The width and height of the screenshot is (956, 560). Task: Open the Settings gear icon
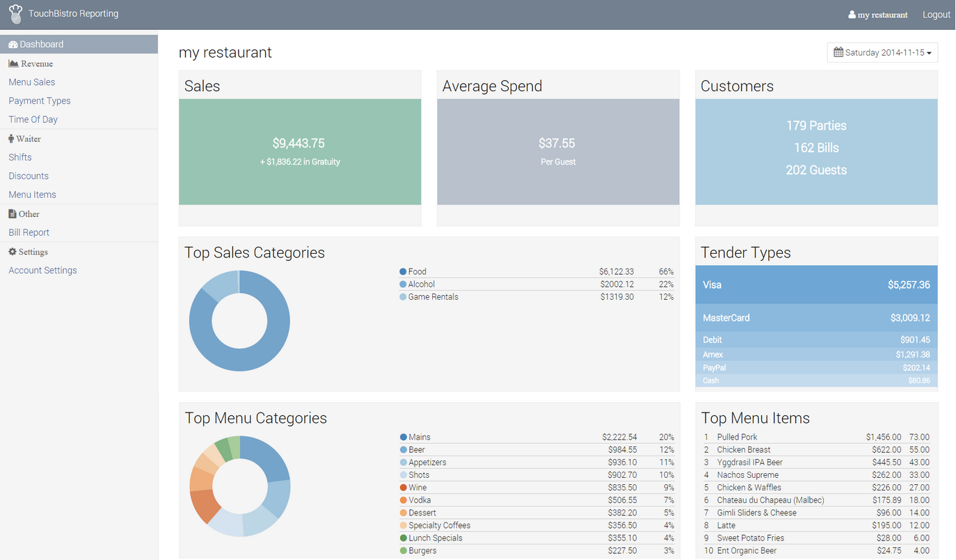click(13, 251)
